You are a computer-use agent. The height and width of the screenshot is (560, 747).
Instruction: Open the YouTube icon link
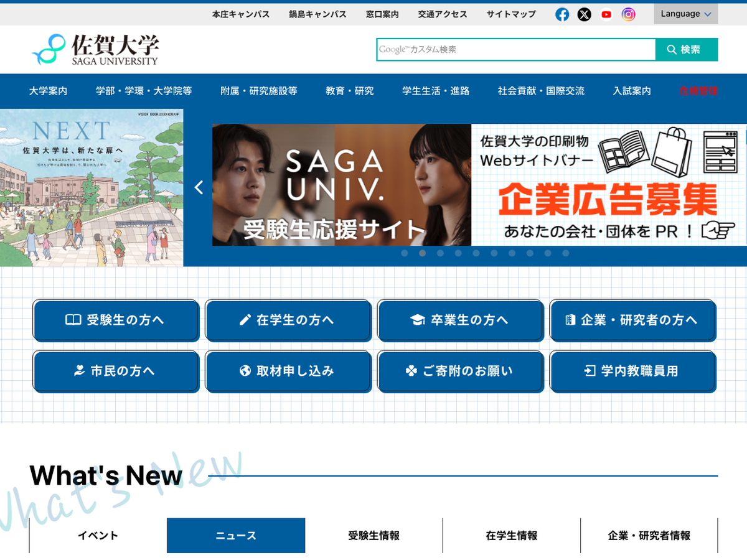click(606, 14)
